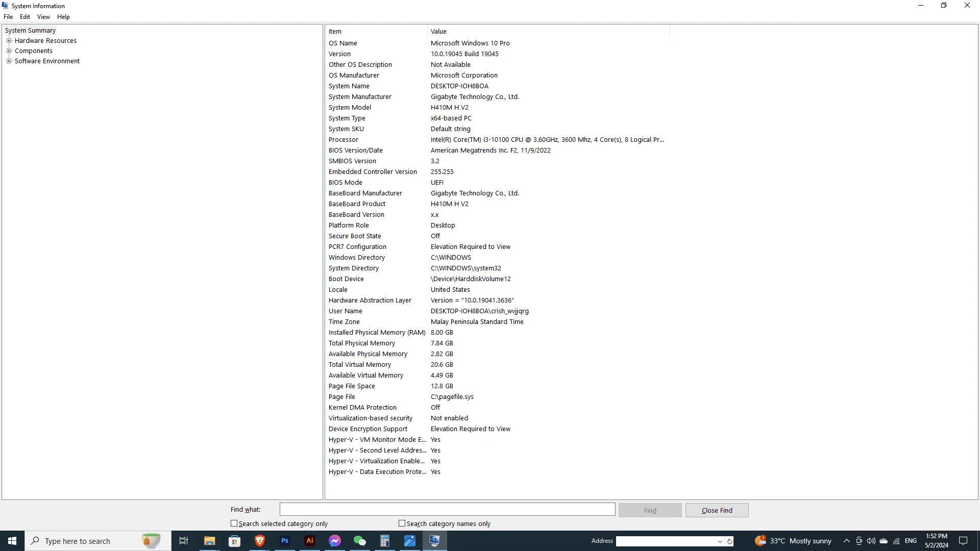The image size is (980, 551).
Task: Select the Hardware Resources category
Action: pos(45,41)
